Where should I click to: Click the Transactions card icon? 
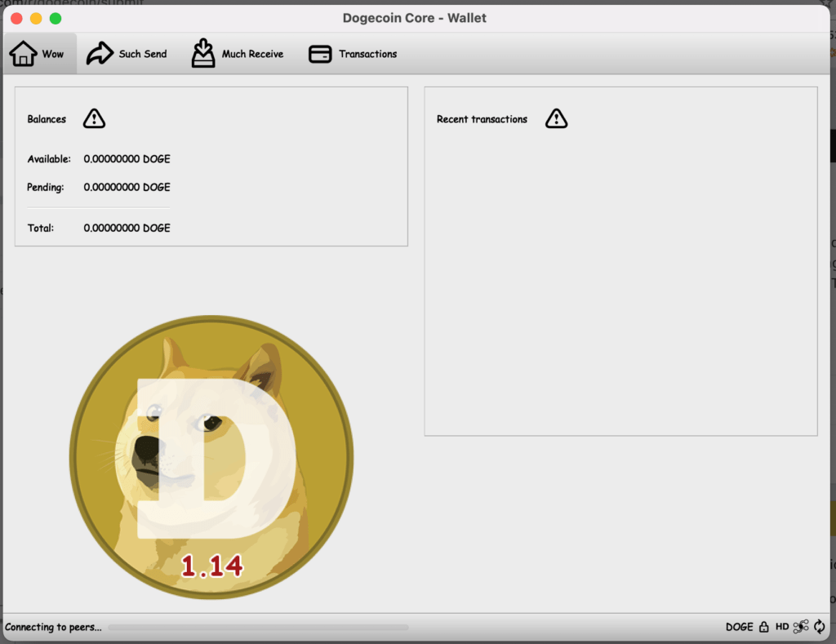point(320,54)
